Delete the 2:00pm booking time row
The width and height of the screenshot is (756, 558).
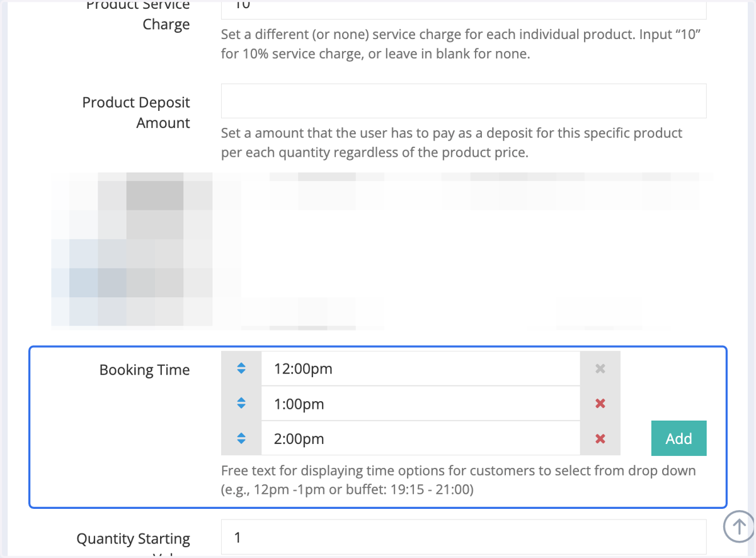tap(600, 438)
